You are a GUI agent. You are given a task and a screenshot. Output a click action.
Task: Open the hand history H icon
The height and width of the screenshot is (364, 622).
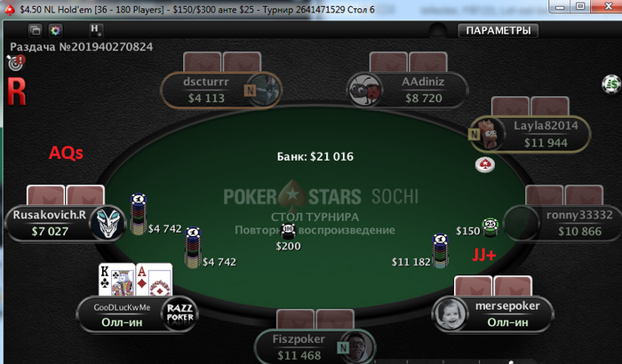tap(95, 29)
